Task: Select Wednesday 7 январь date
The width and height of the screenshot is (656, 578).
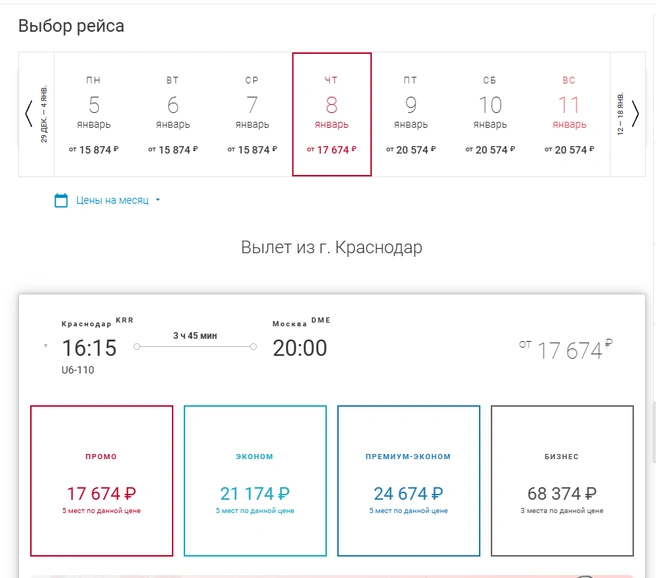Action: click(252, 114)
